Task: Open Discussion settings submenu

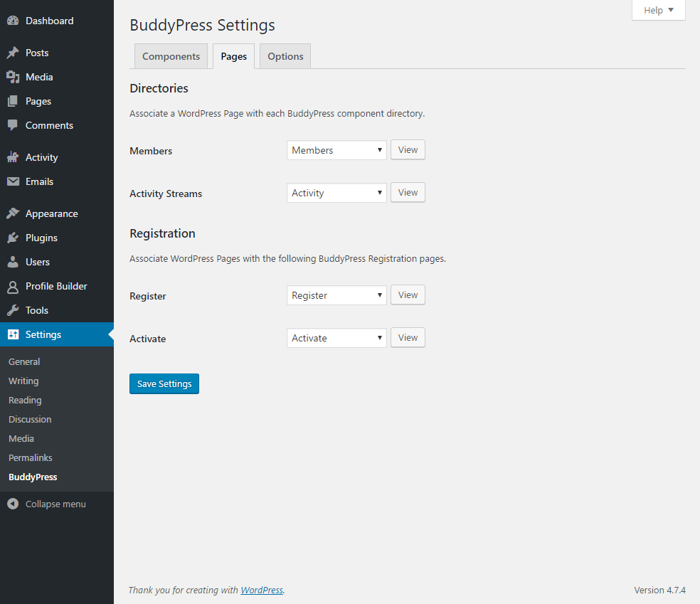Action: [30, 419]
